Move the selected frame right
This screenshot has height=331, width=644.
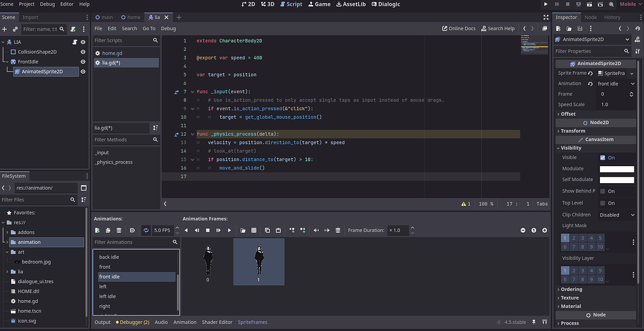pos(327,230)
